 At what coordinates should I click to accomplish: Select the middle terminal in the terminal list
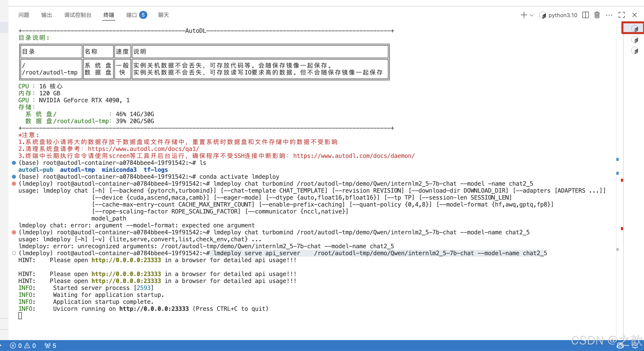(x=635, y=39)
